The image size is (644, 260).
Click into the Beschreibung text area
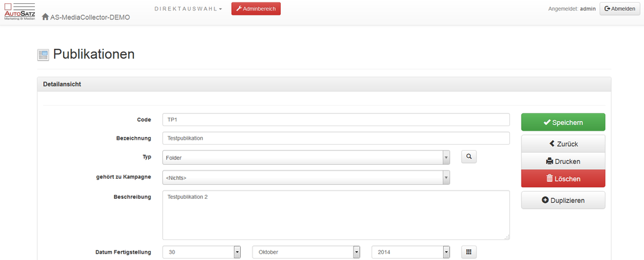336,215
